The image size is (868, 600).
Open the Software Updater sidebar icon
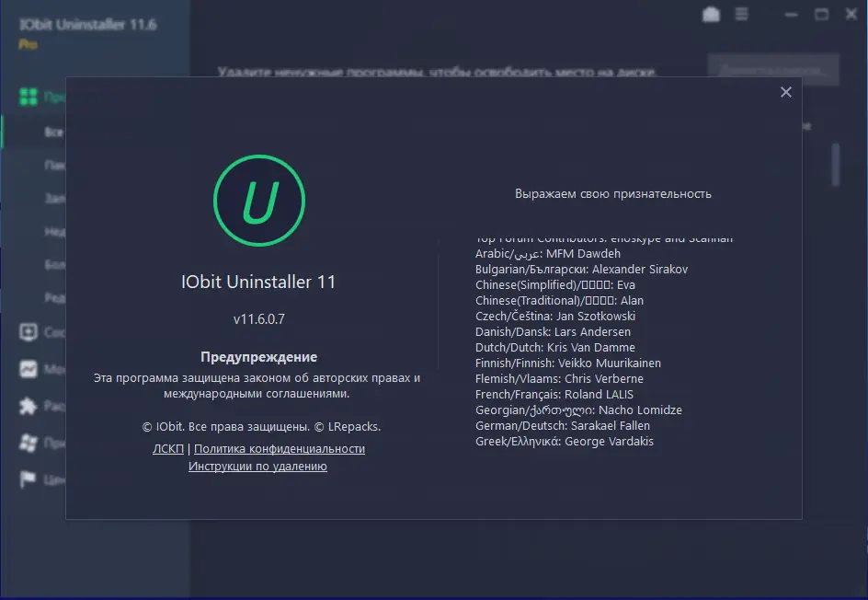click(29, 332)
